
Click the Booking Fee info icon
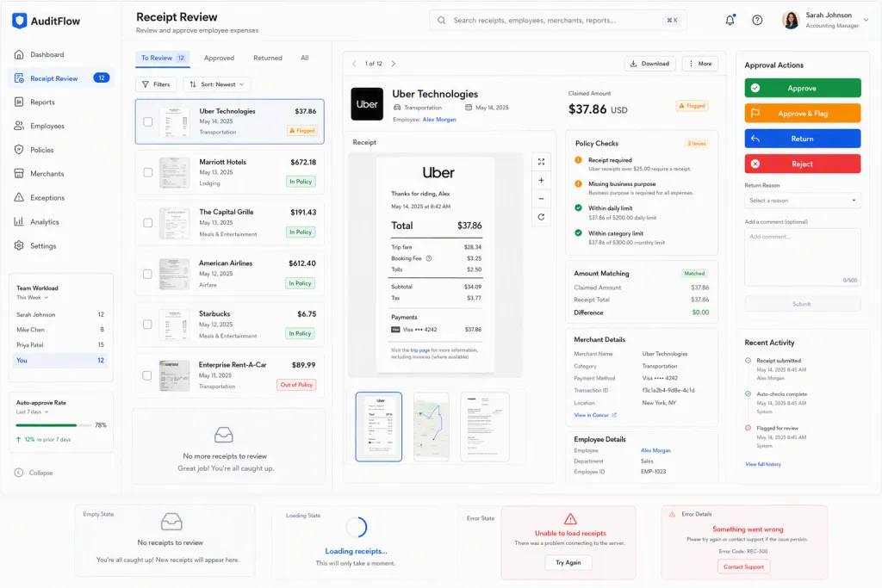pyautogui.click(x=429, y=258)
